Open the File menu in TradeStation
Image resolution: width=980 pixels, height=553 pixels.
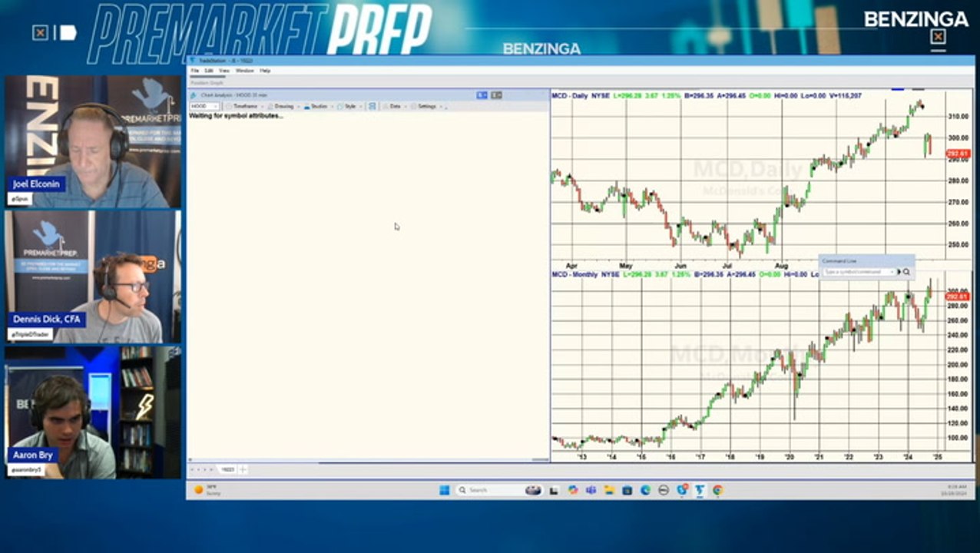[x=195, y=70]
